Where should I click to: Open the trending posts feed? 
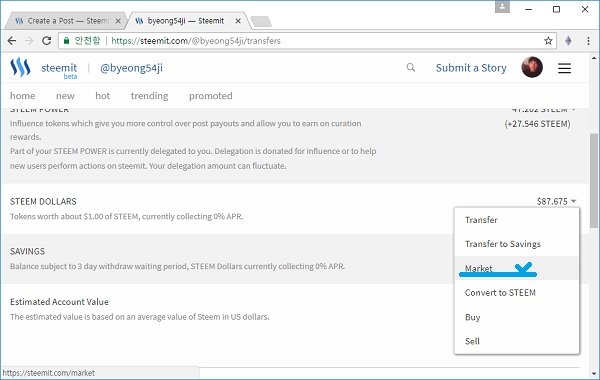pos(149,96)
